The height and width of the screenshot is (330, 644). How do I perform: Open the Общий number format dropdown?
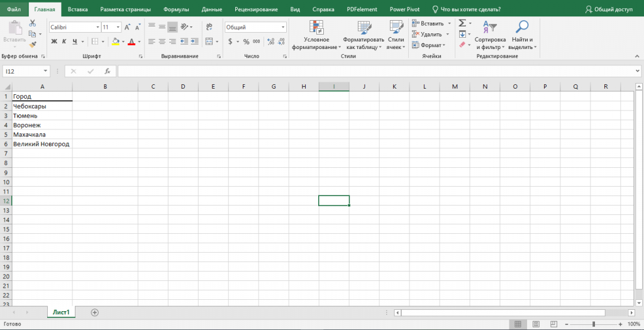click(283, 28)
